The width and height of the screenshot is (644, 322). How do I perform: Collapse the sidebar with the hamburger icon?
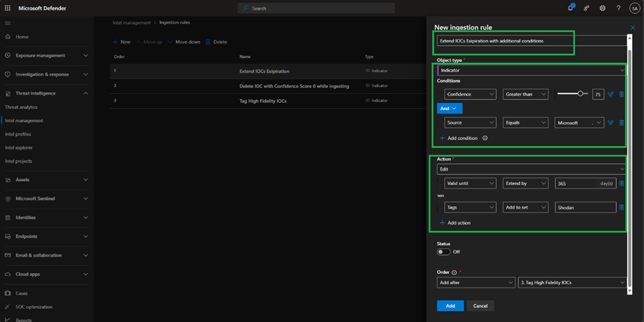[8, 23]
